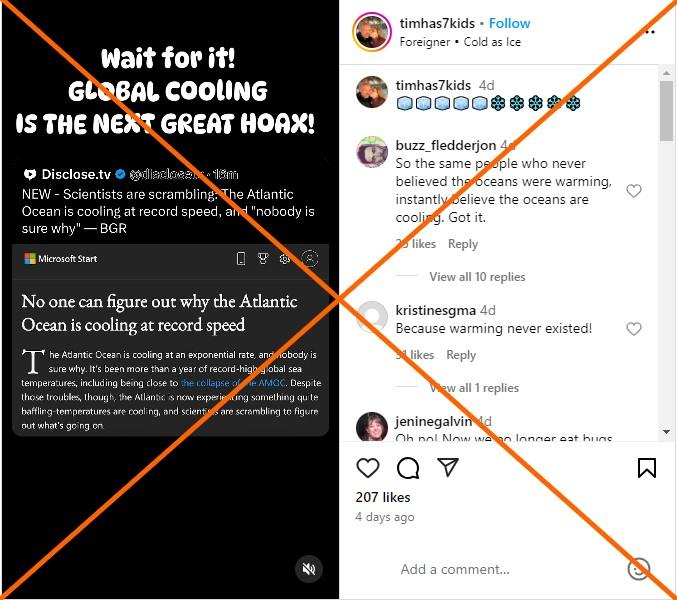This screenshot has height=600, width=677.
Task: Click the scrollbar down arrow
Action: (x=666, y=432)
